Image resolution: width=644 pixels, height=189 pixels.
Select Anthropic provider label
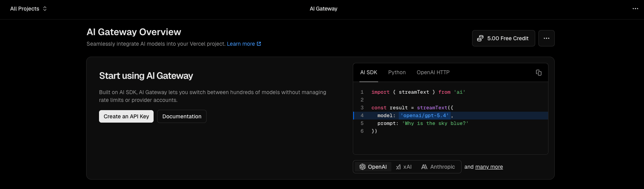click(x=442, y=167)
